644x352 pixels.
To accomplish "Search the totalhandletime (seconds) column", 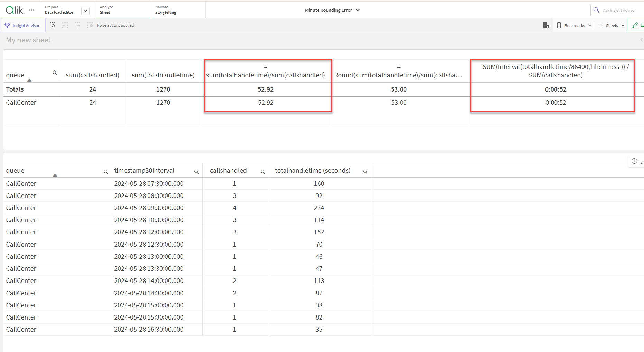I will (x=365, y=172).
